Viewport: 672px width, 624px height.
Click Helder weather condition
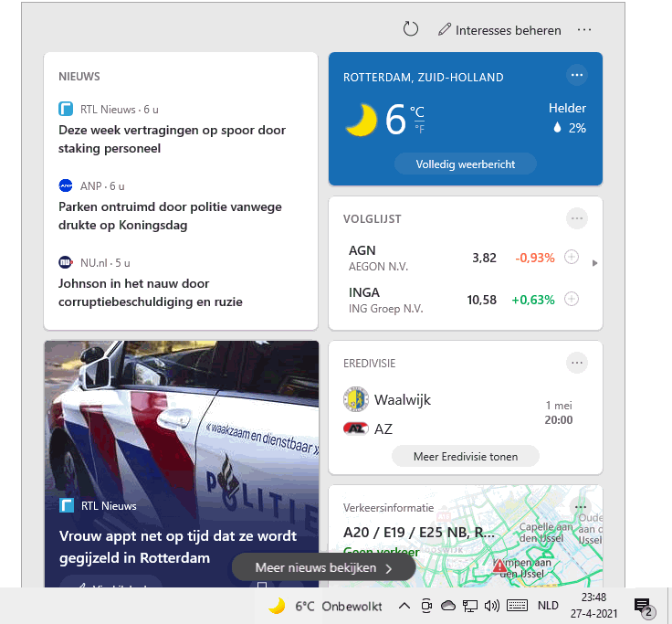point(567,108)
